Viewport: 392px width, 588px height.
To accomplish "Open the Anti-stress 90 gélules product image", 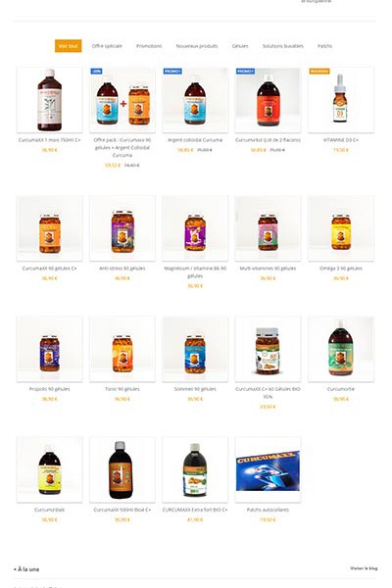I will click(x=122, y=228).
